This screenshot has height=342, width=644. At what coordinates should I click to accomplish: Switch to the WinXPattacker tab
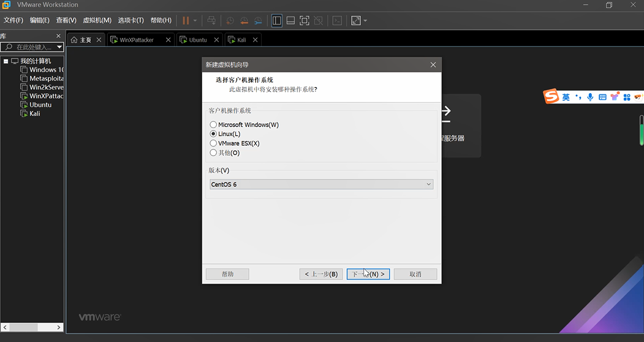click(x=137, y=40)
